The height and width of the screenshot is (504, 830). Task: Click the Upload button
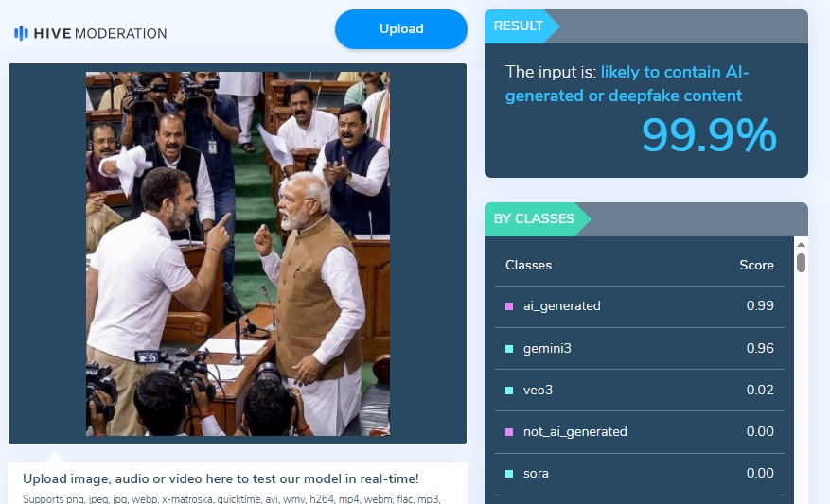[400, 29]
